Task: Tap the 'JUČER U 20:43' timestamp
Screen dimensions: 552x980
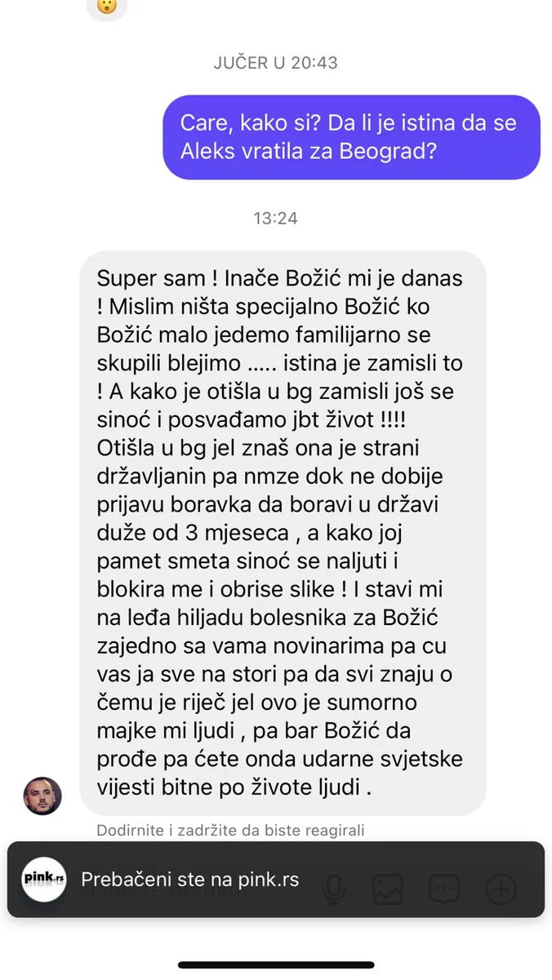Action: pos(275,63)
